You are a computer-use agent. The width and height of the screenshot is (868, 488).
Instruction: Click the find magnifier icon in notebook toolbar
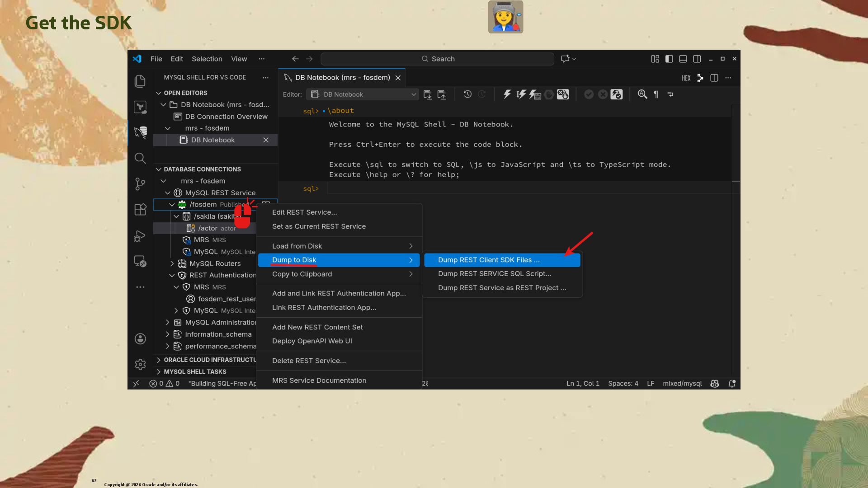pos(642,94)
